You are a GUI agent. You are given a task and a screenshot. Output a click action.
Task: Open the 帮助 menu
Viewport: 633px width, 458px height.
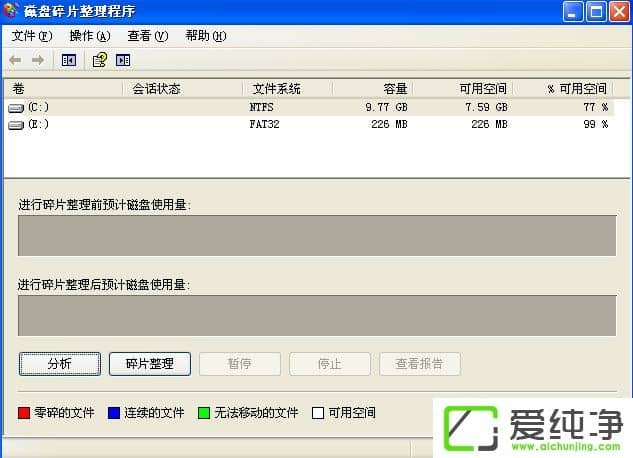click(x=205, y=36)
